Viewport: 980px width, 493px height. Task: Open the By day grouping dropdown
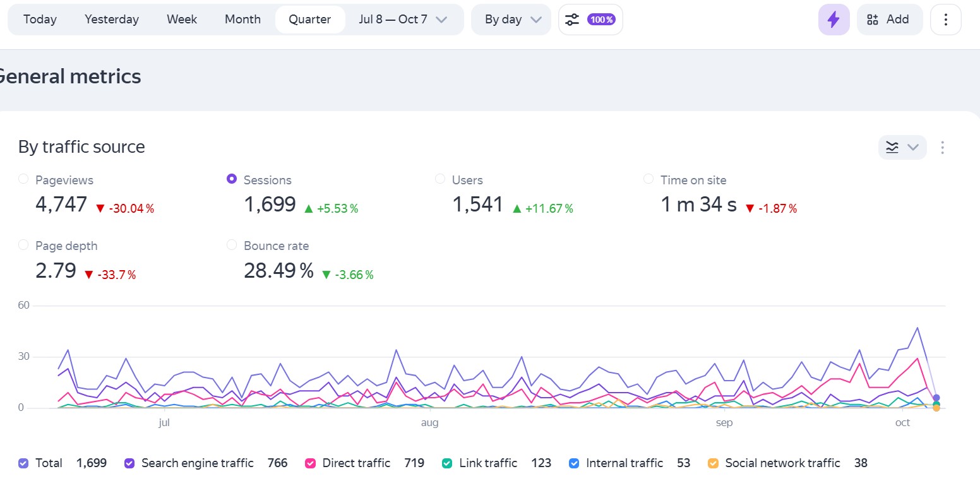tap(513, 20)
